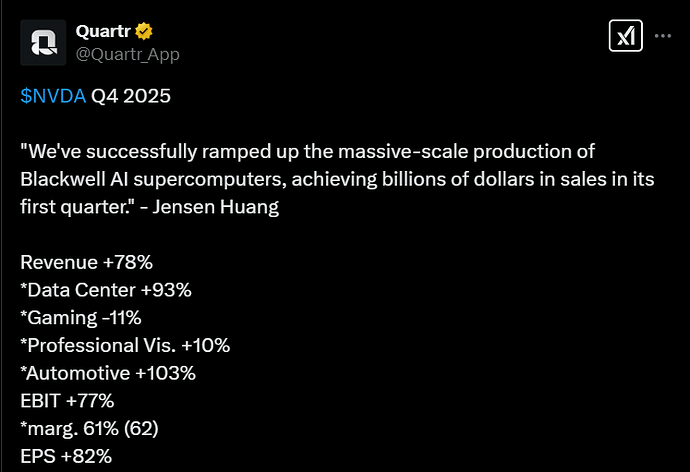Viewport: 690px width, 472px height.
Task: Open the $NVDA cashtag link
Action: click(x=53, y=96)
